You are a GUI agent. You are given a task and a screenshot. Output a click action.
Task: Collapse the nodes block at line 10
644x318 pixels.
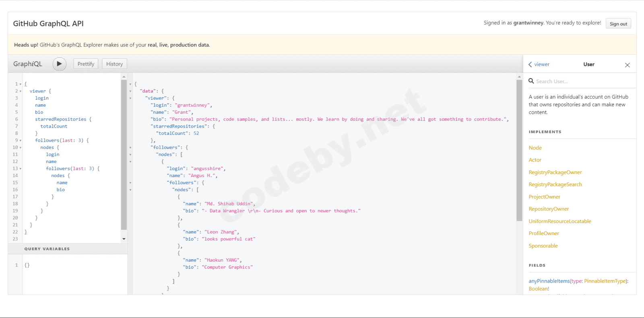click(x=21, y=148)
